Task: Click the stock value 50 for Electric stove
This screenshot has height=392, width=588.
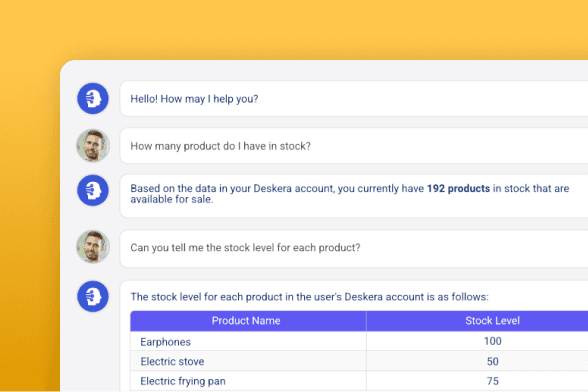Action: 492,361
